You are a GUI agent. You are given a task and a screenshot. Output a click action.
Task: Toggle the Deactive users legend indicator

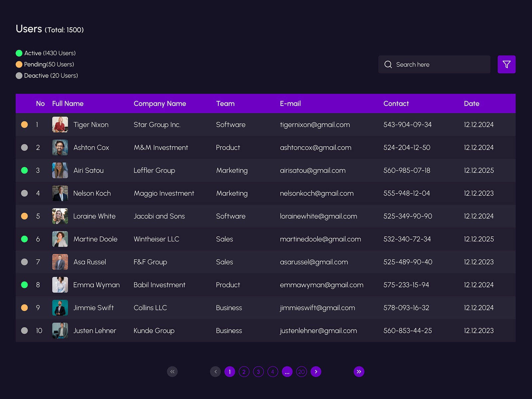19,75
